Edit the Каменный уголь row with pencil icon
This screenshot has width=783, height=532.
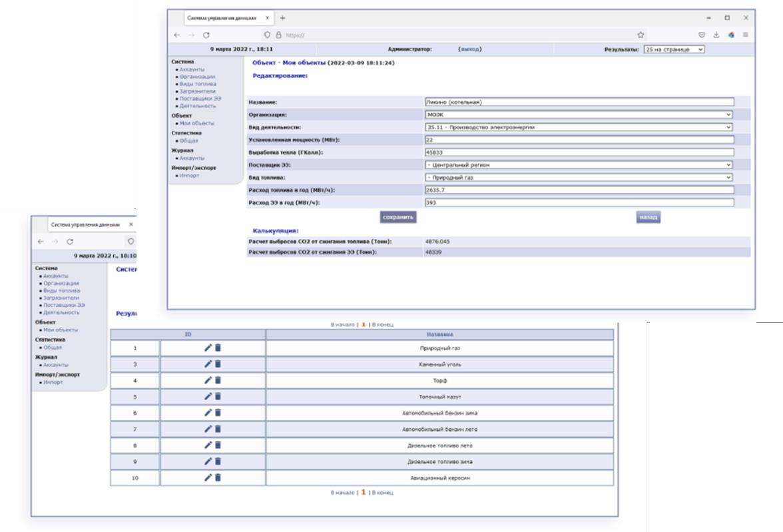(208, 364)
